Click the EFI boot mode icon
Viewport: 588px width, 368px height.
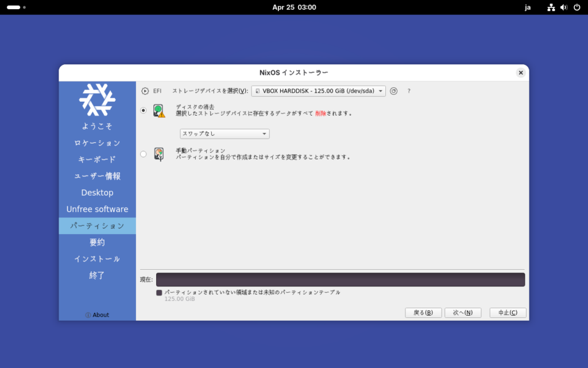click(145, 91)
